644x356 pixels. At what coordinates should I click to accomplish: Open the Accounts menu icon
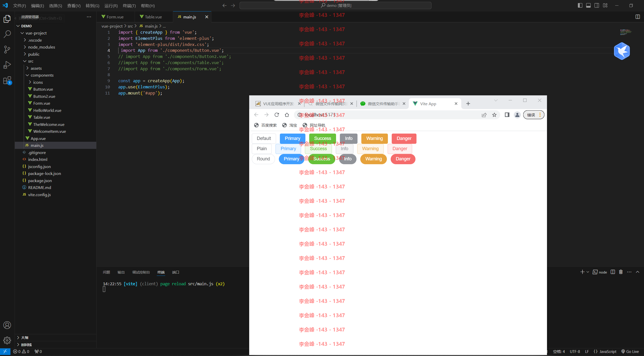[x=7, y=325]
